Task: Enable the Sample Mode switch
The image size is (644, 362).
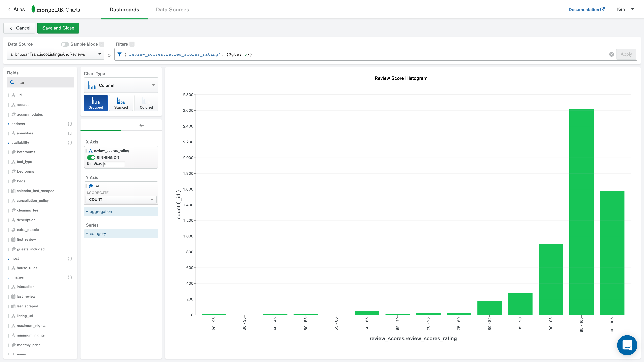Action: [x=65, y=44]
